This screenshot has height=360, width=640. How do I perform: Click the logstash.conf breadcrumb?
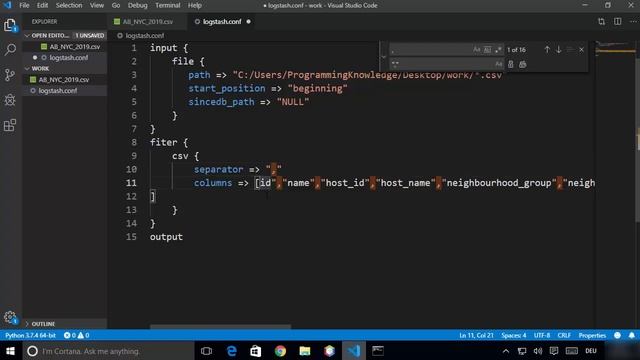pos(140,36)
